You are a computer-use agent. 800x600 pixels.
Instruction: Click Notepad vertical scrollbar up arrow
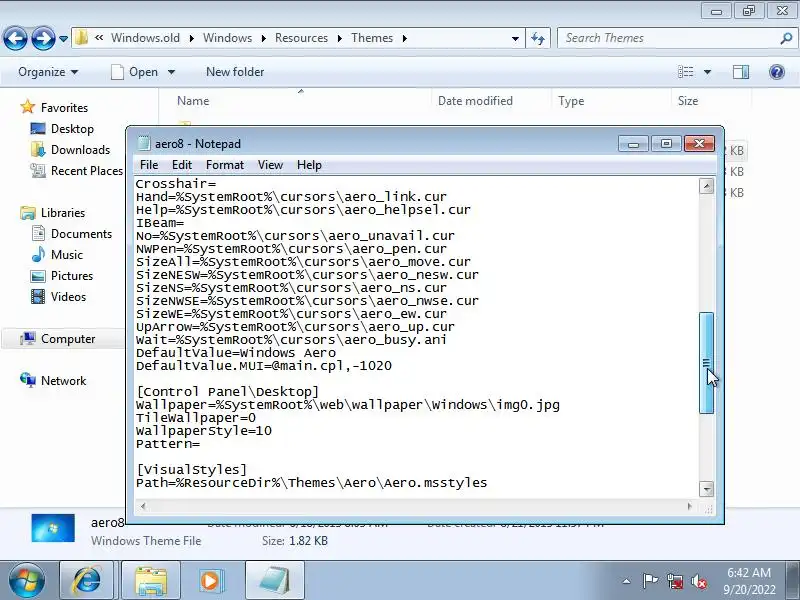[707, 186]
